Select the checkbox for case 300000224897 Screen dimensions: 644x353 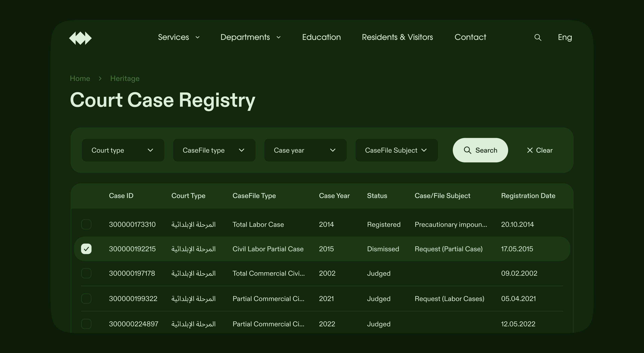(86, 324)
